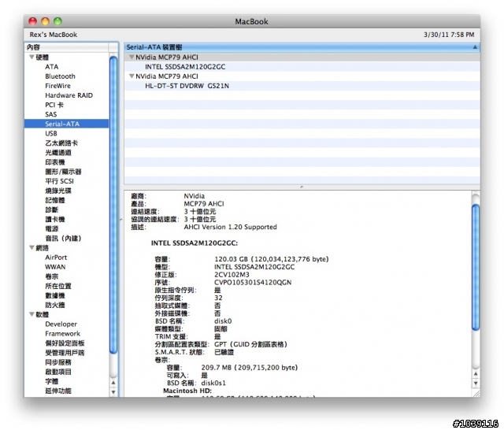The width and height of the screenshot is (504, 430).
Task: Click the sidebar vertical scrollbar thumb
Action: click(113, 205)
